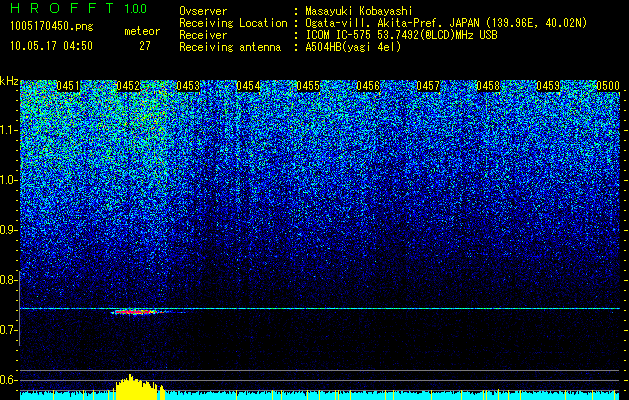Click the kHz axis unit label

9,81
